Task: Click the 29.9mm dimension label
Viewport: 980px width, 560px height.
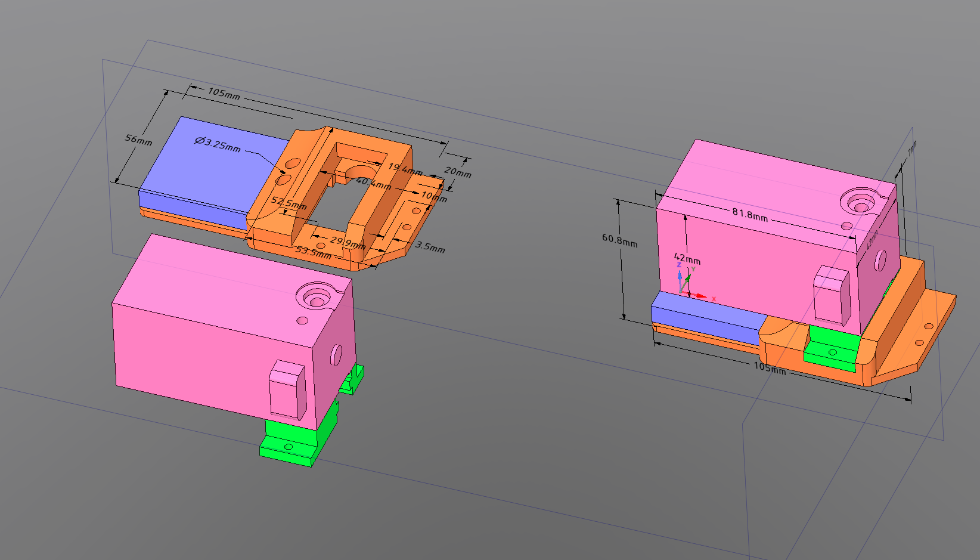Action: 348,243
